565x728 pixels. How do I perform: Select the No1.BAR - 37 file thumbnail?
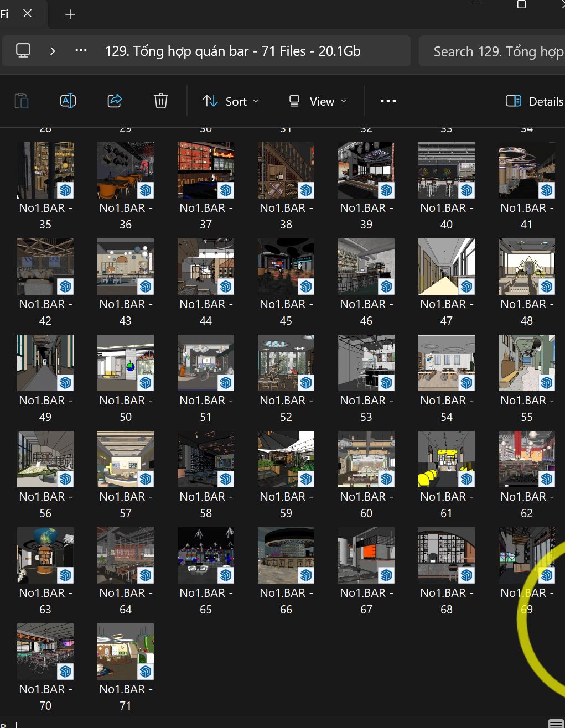206,170
